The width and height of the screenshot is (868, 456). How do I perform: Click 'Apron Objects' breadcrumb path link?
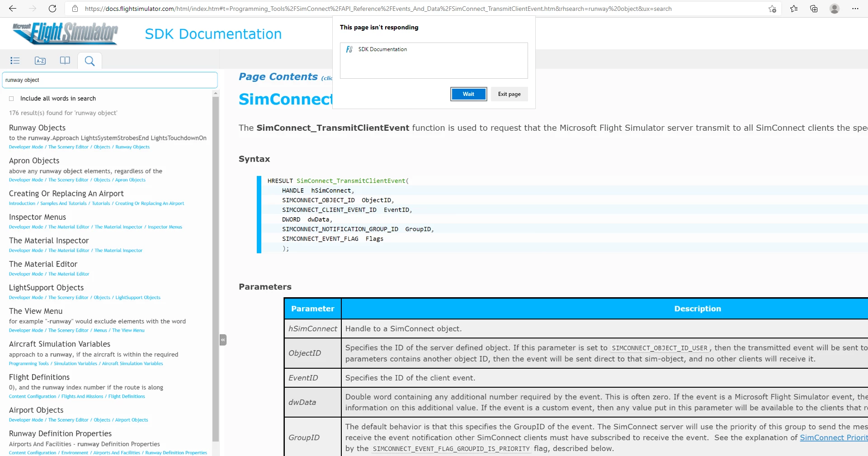pos(130,180)
